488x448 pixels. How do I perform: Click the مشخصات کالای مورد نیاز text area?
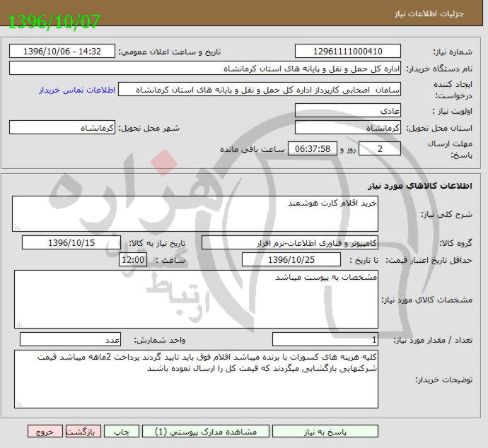196,300
